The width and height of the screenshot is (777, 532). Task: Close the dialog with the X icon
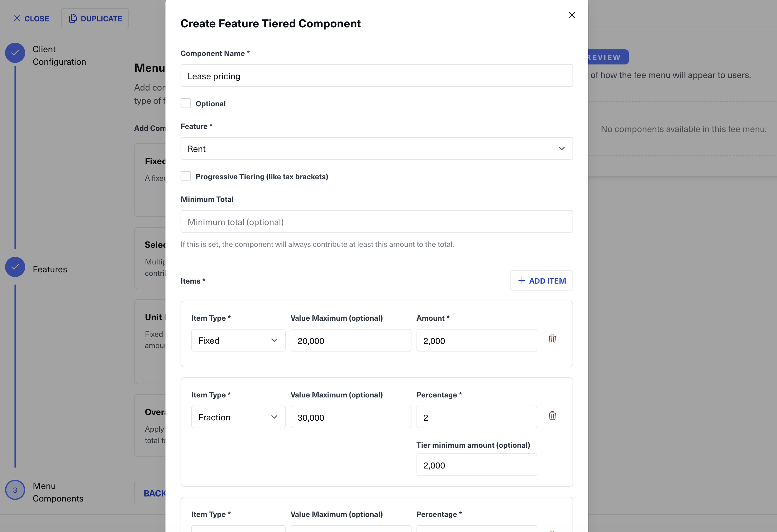pyautogui.click(x=571, y=15)
